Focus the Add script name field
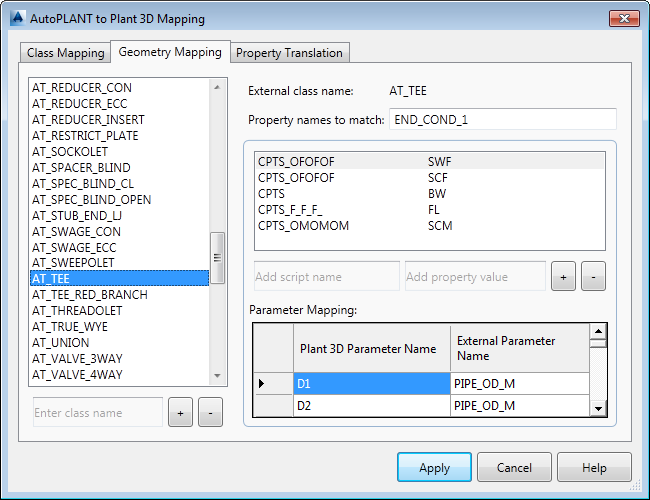 tap(327, 276)
